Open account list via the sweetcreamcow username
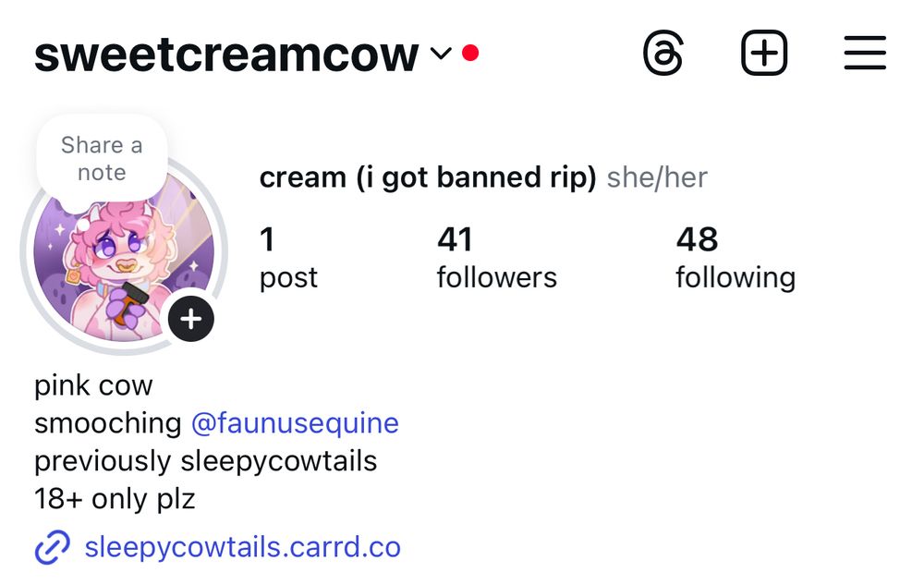Image resolution: width=924 pixels, height=585 pixels. coord(226,55)
